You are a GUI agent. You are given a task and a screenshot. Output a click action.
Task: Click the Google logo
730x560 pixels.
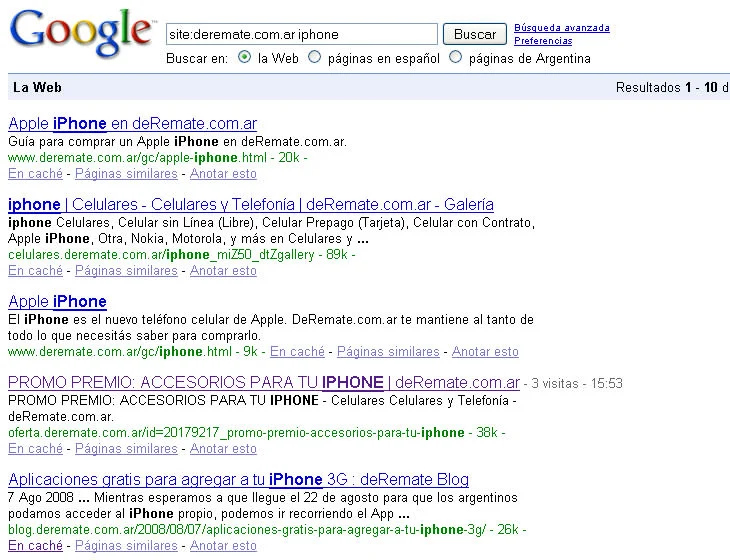tap(81, 33)
